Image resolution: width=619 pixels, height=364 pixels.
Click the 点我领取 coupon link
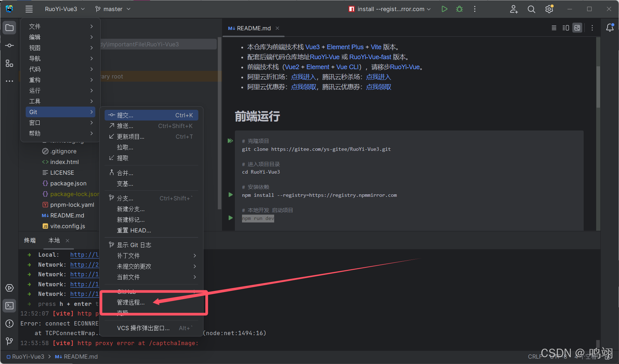point(303,87)
